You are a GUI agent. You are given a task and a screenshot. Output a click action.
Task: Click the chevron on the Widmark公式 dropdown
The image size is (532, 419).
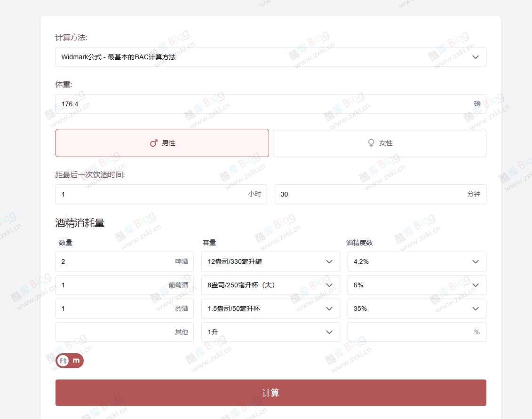pos(476,57)
